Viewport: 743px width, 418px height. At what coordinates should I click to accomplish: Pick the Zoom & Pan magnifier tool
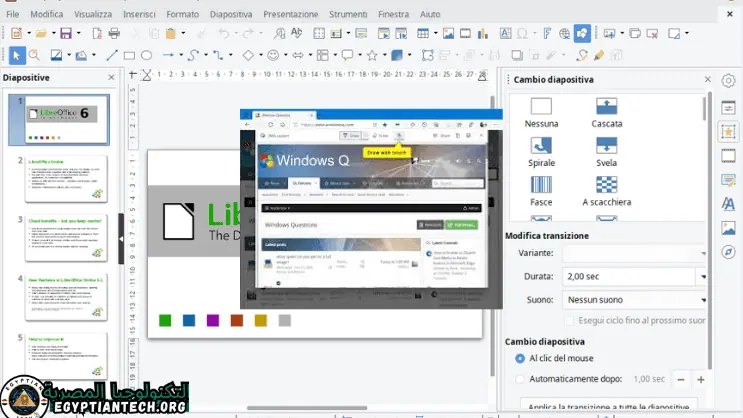point(34,55)
